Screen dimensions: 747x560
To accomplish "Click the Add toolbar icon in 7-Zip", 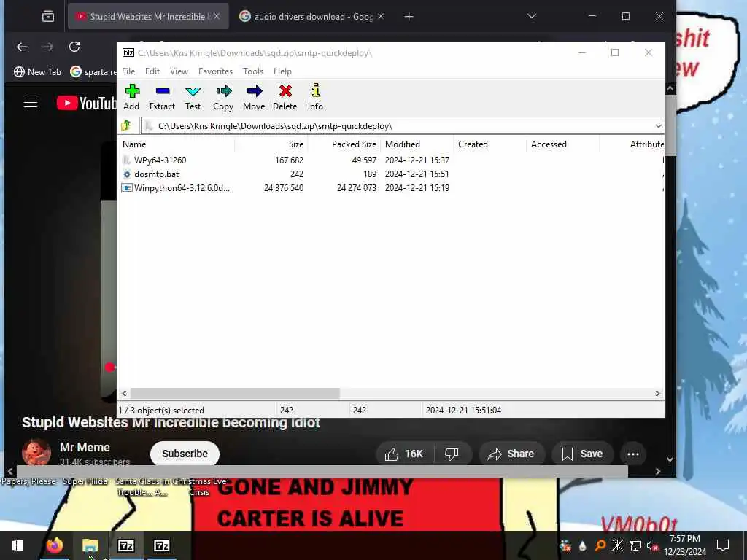I will point(132,97).
